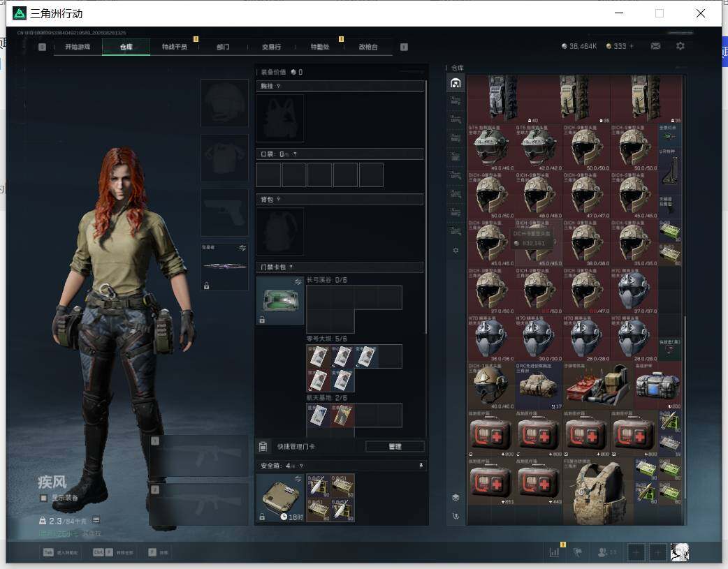The image size is (728, 569).
Task: Open the statistics chart icon at bottom
Action: [x=554, y=552]
